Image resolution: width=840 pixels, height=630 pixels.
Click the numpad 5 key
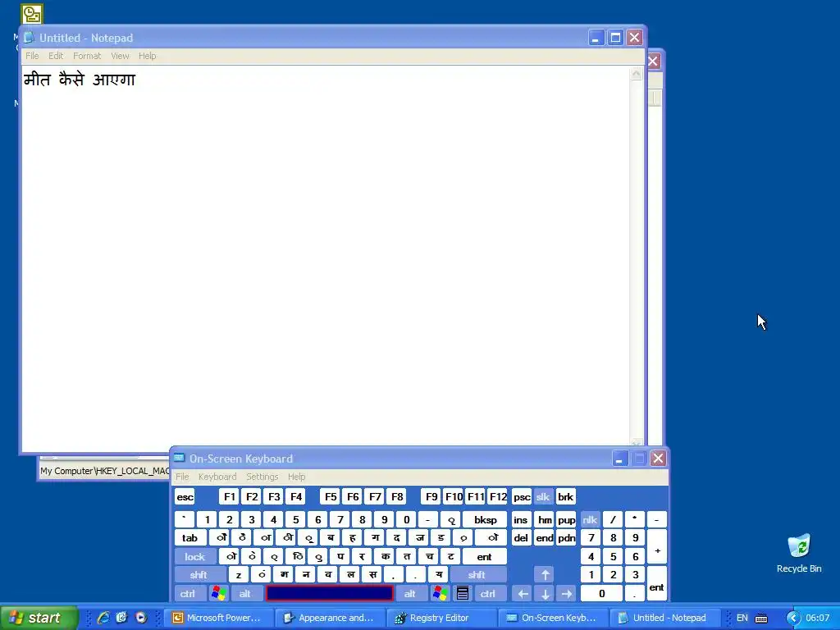613,557
